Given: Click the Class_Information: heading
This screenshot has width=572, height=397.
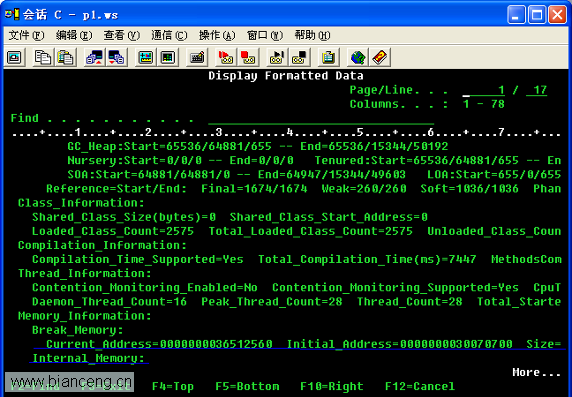Looking at the screenshot, I should [x=81, y=203].
